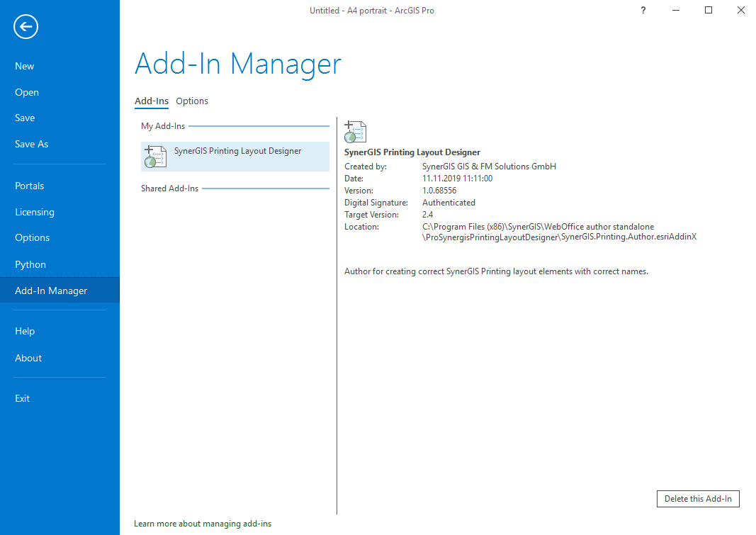
Task: Select the Add-Ins tab
Action: click(x=151, y=101)
